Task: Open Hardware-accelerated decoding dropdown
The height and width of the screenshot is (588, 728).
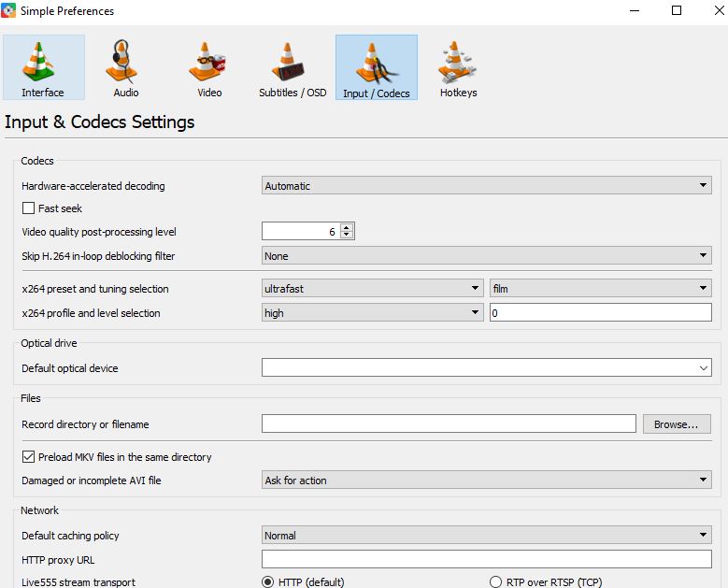Action: click(x=487, y=186)
